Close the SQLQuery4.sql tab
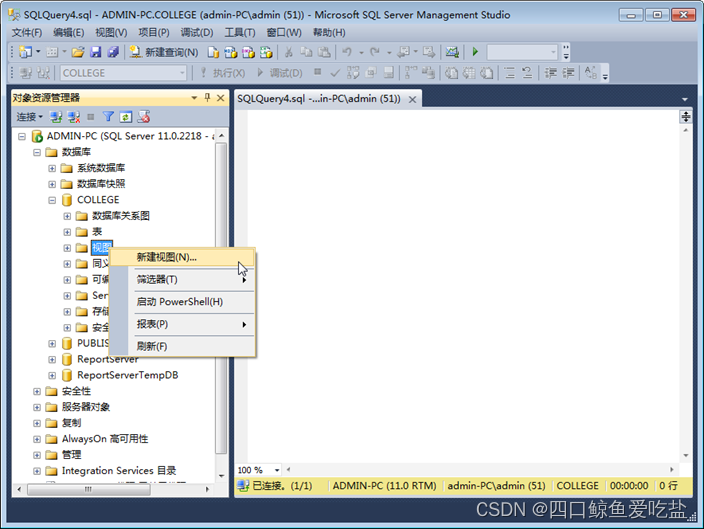 pyautogui.click(x=412, y=99)
